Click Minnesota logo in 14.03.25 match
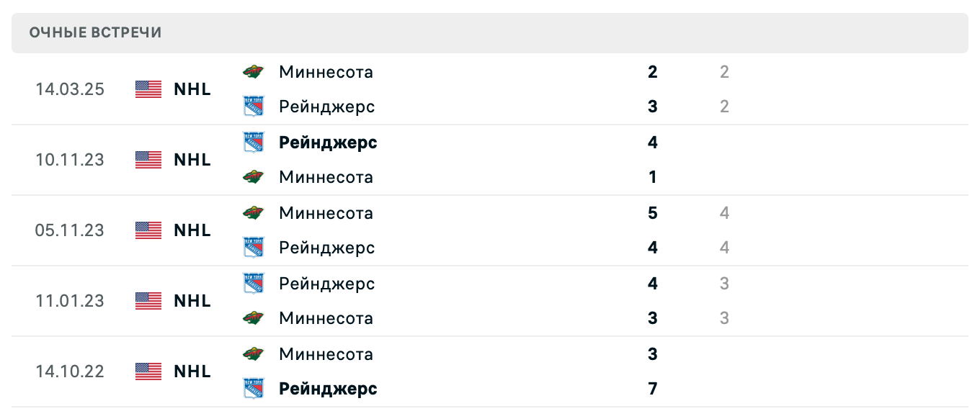 (253, 72)
